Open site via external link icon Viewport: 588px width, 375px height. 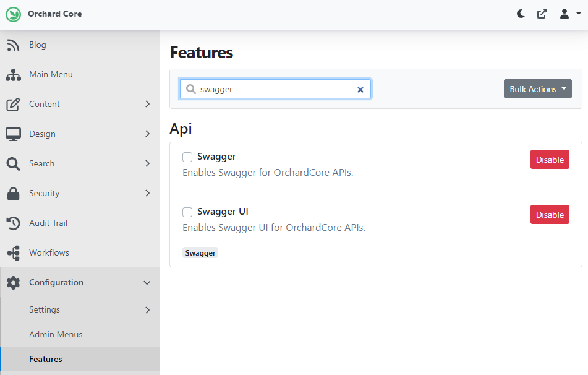pos(542,14)
